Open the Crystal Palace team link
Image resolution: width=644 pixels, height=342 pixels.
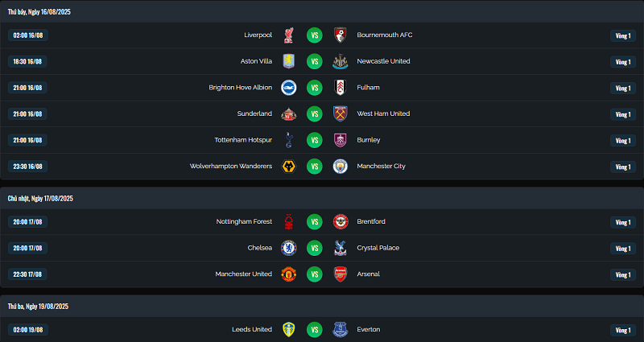click(x=378, y=248)
